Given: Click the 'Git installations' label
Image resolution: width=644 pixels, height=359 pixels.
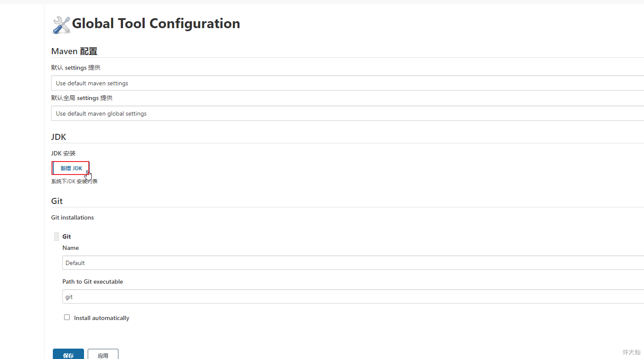Looking at the screenshot, I should click(72, 217).
